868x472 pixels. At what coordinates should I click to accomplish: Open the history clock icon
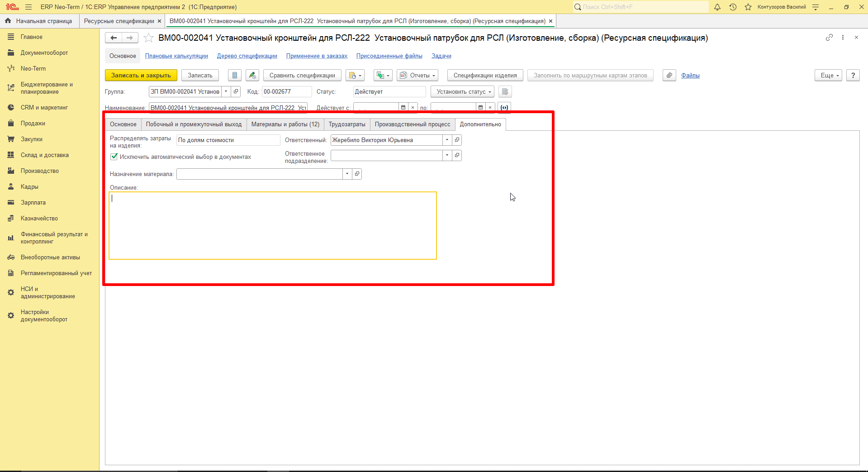733,7
